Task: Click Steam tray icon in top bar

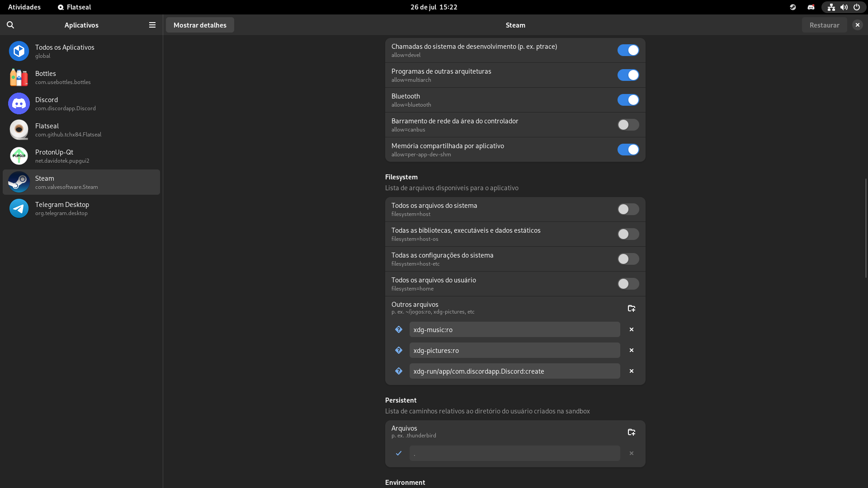Action: (793, 7)
